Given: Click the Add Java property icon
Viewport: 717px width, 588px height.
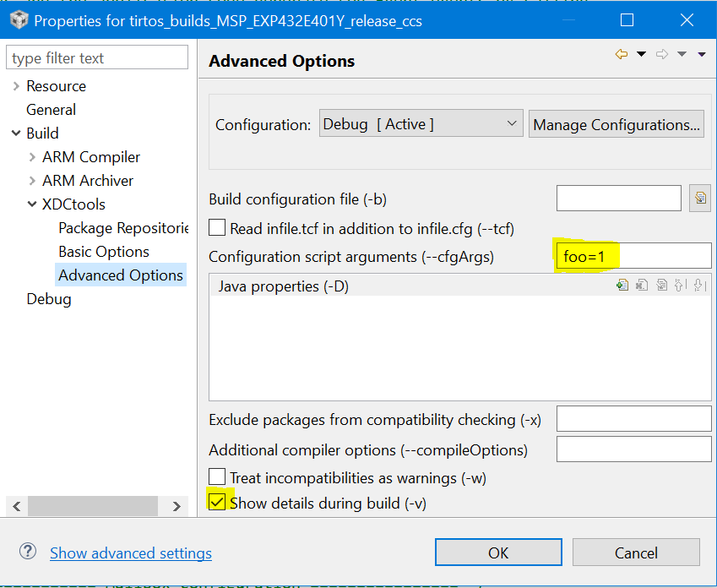Looking at the screenshot, I should coord(622,286).
